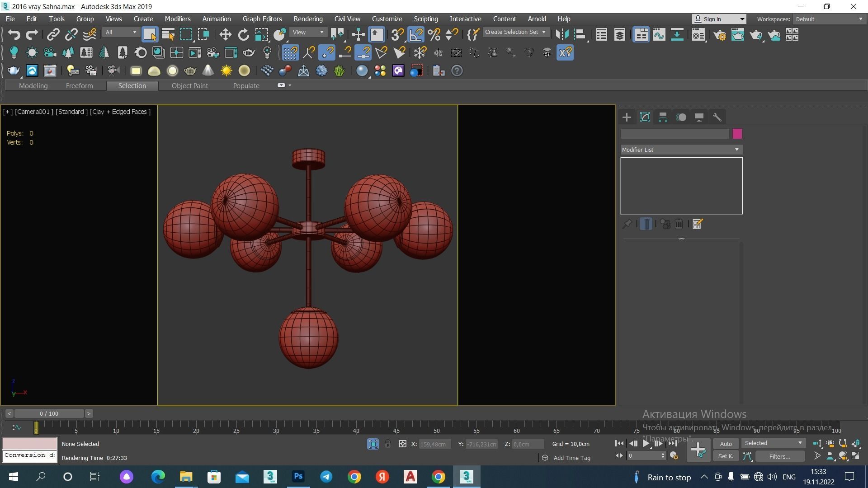Viewport: 868px width, 488px height.
Task: Open the reference coordinate View dropdown
Action: (x=308, y=33)
